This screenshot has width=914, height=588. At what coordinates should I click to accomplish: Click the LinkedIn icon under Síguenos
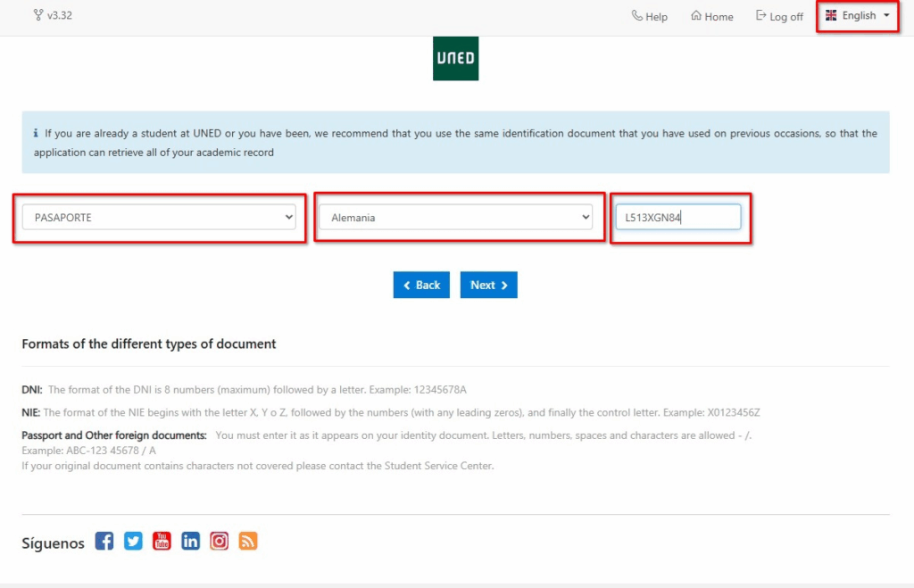(x=190, y=541)
